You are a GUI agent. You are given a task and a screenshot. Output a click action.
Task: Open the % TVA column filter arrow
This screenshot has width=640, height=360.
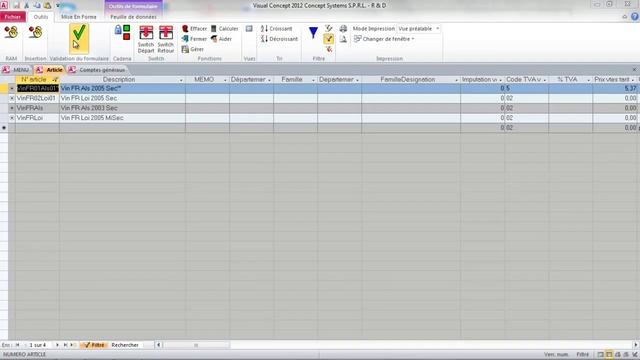(x=589, y=80)
